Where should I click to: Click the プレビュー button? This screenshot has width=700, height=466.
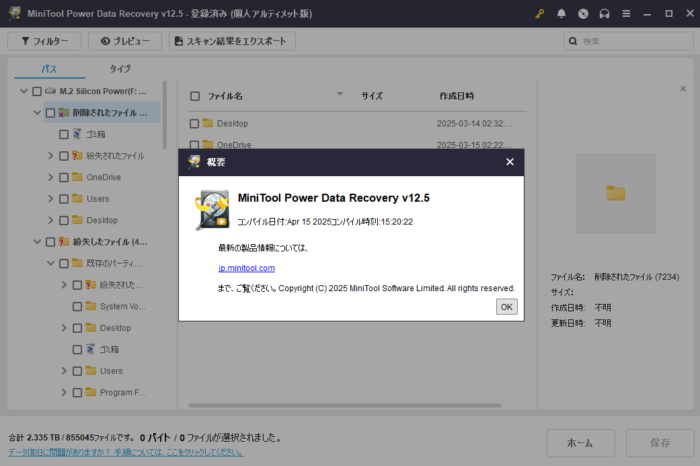(x=125, y=41)
